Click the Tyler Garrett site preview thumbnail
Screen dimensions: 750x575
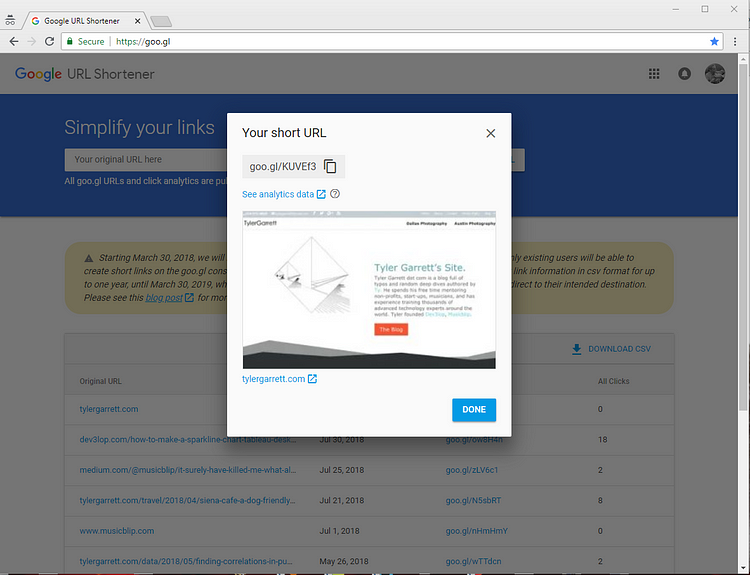pos(369,289)
